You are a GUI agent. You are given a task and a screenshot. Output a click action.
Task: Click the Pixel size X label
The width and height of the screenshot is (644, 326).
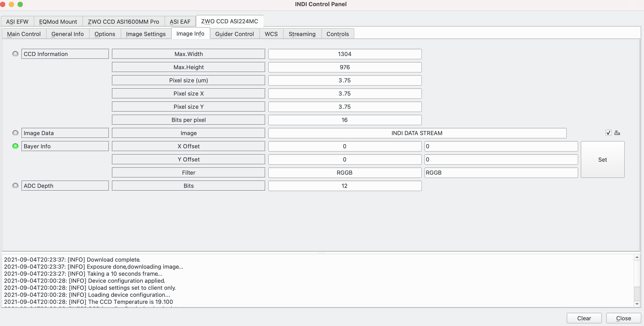(x=189, y=93)
